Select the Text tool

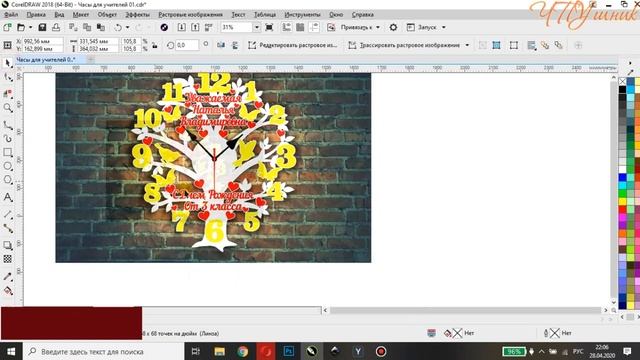(8, 197)
